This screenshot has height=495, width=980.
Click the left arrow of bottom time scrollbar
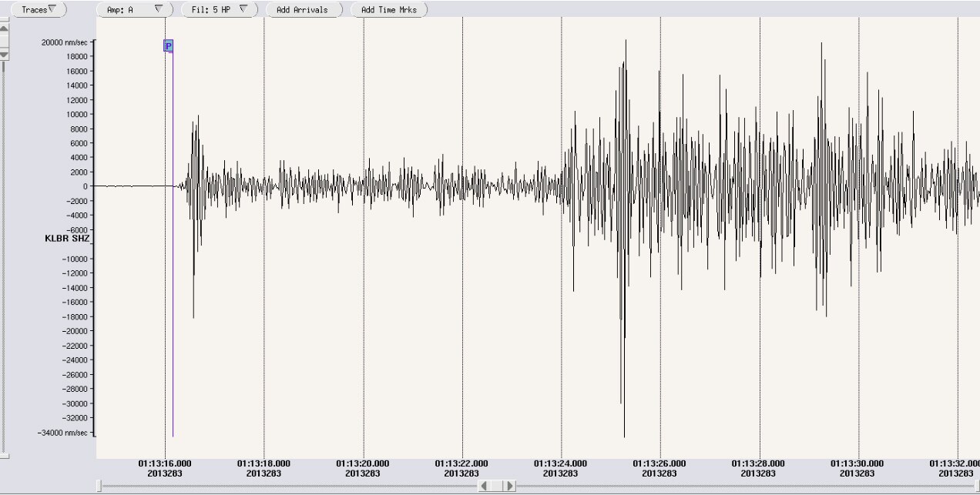(x=484, y=486)
